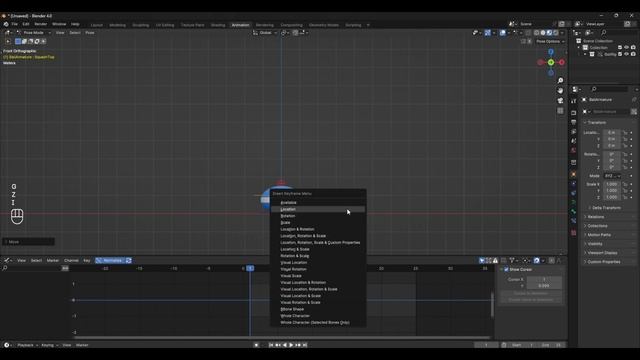Expand the Motion Paths panel
The width and height of the screenshot is (640, 360).
pyautogui.click(x=599, y=235)
